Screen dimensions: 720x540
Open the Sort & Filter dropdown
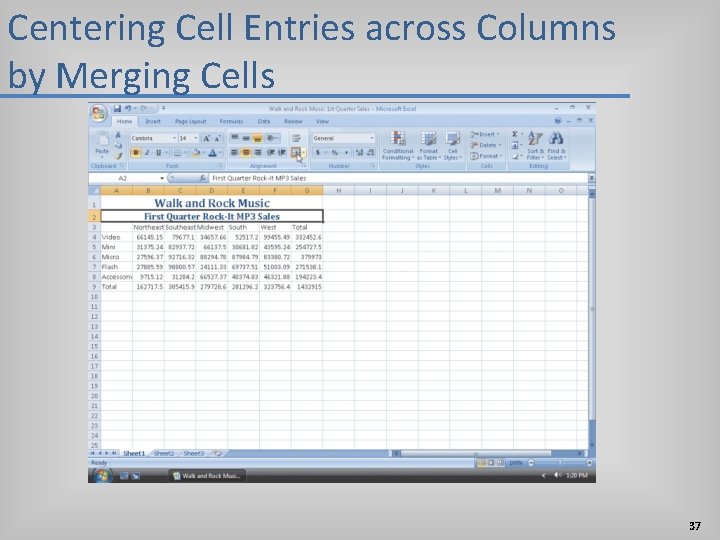pos(535,146)
